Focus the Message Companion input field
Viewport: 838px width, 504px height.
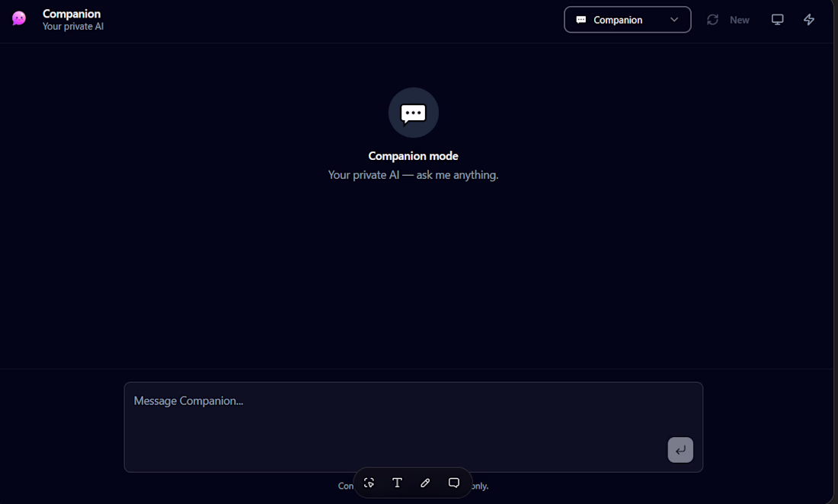click(x=413, y=426)
